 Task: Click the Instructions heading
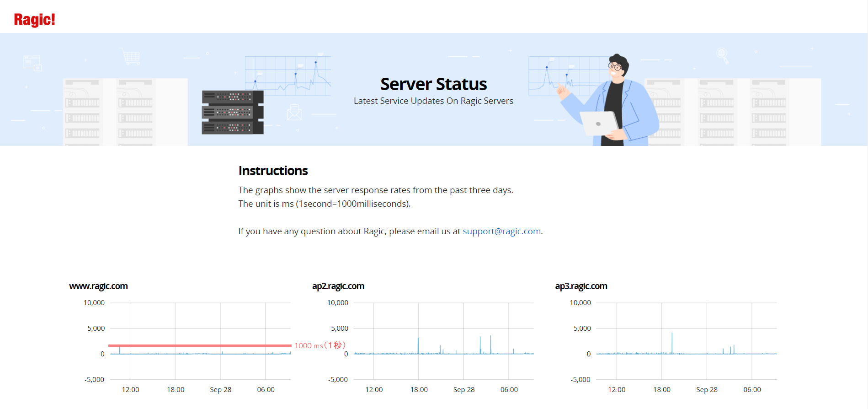[273, 171]
